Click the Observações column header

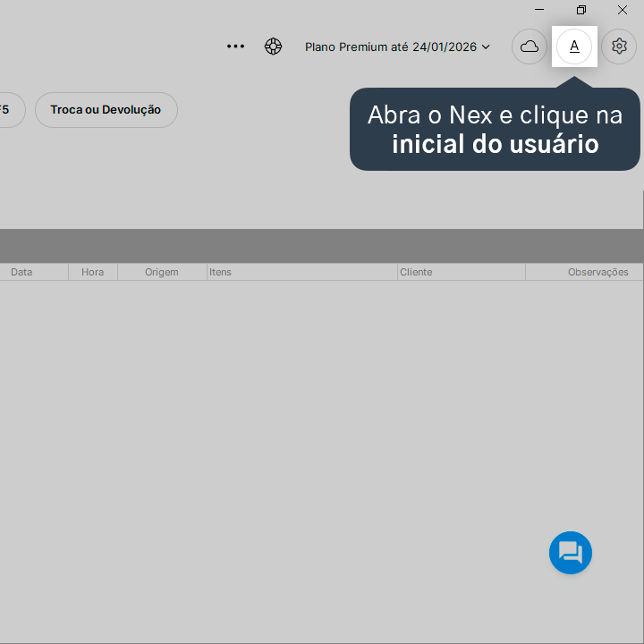(584, 272)
